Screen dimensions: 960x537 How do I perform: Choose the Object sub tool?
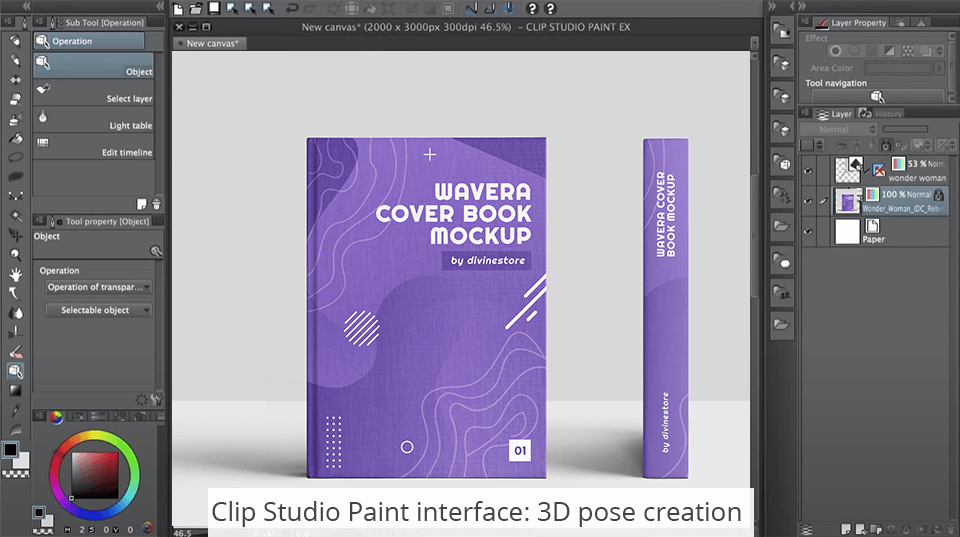pyautogui.click(x=93, y=65)
